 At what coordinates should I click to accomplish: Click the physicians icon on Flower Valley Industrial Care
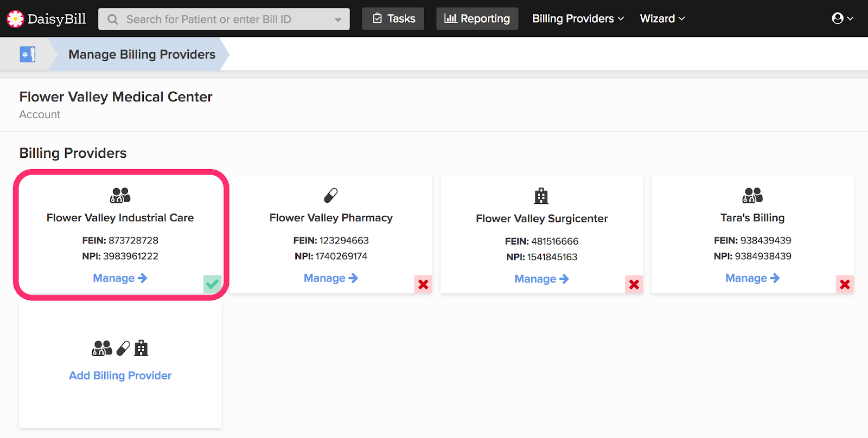(x=120, y=195)
